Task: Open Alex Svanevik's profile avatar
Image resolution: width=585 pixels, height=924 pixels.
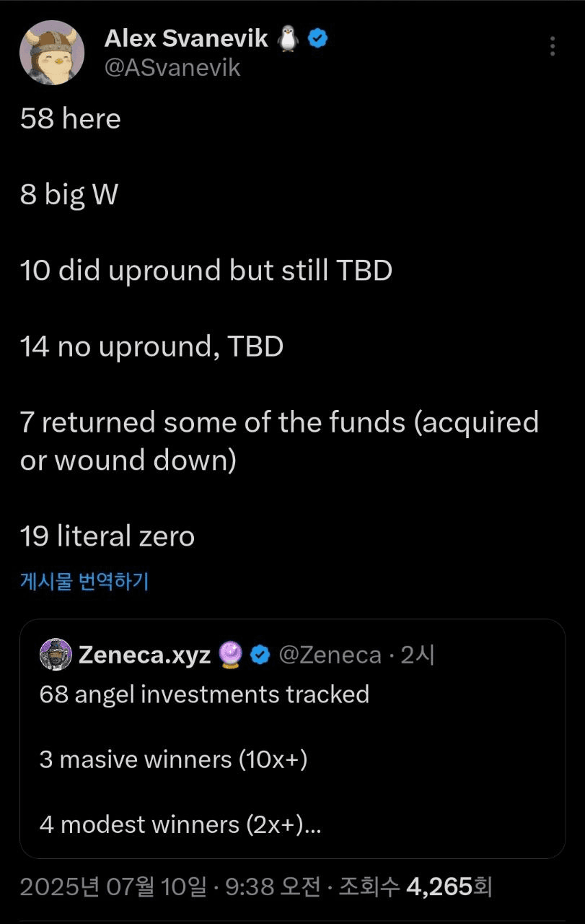Action: [52, 53]
